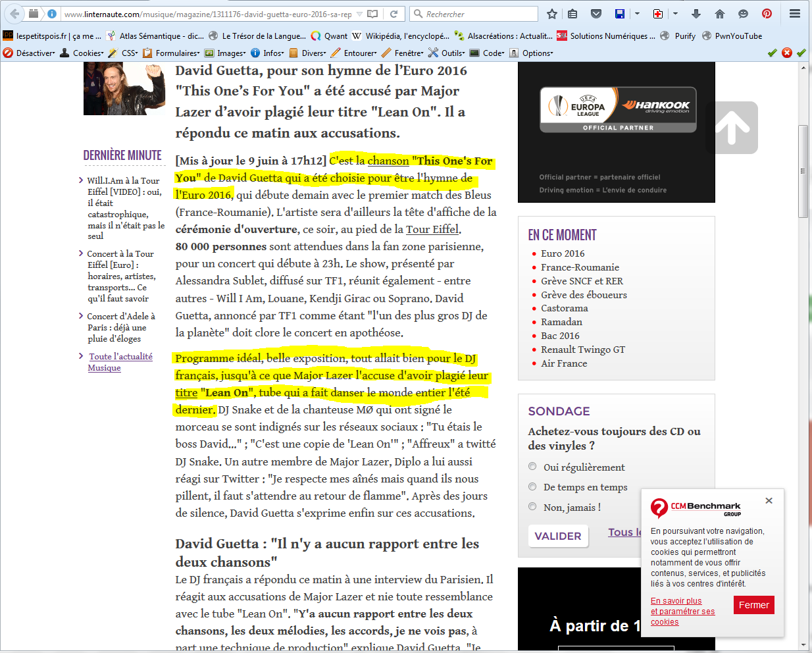Open lespetitspois.fr bookmark
The height and width of the screenshot is (653, 812).
[x=52, y=36]
